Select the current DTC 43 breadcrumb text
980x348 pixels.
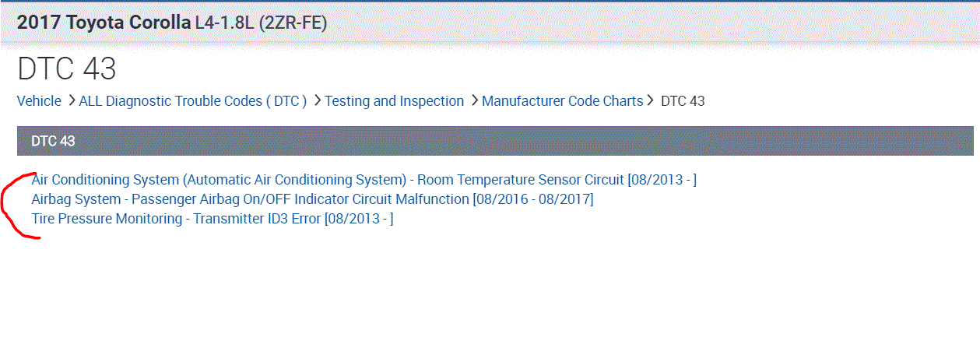(x=683, y=101)
